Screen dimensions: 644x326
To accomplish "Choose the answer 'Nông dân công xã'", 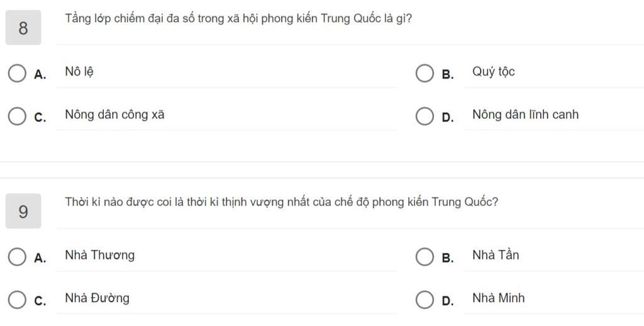I will click(114, 115).
